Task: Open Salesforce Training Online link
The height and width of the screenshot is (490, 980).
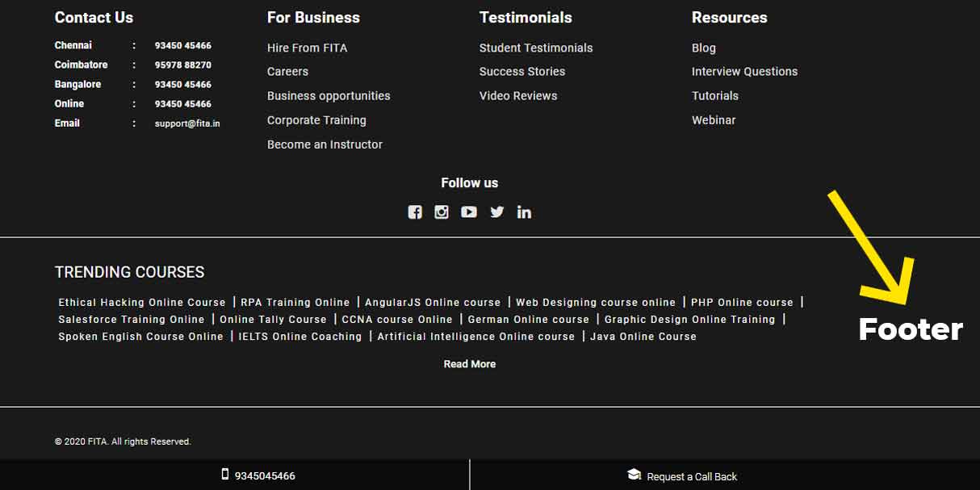Action: pos(132,320)
